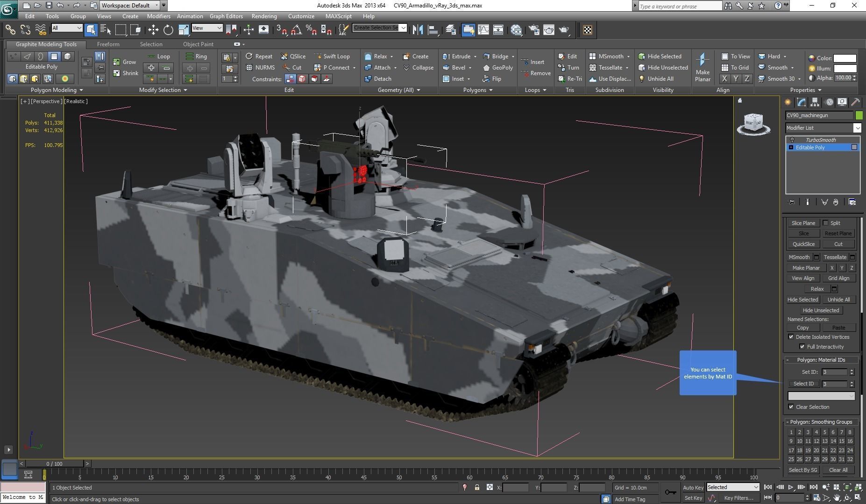
Task: Click the Save File toolbar icon
Action: click(x=49, y=6)
